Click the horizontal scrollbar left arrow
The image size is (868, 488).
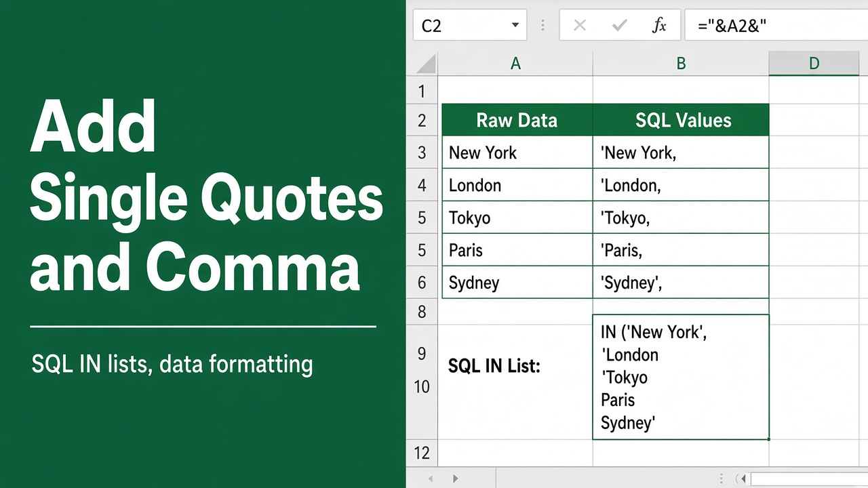click(743, 479)
